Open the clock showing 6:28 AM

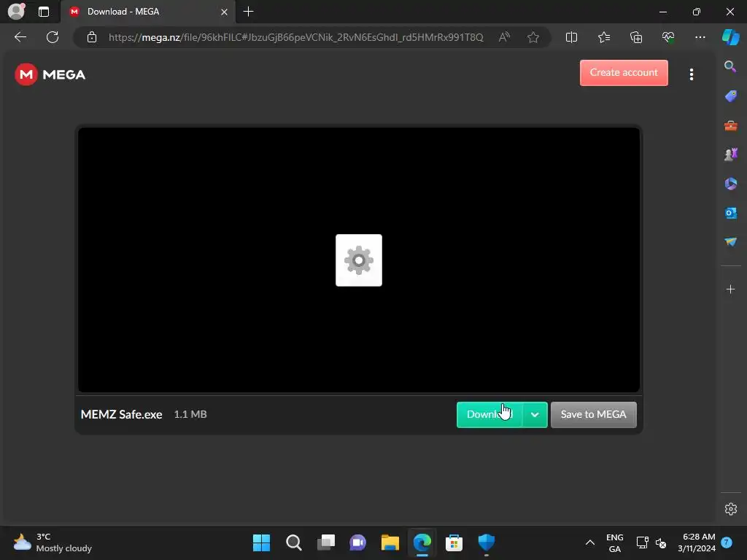point(697,542)
